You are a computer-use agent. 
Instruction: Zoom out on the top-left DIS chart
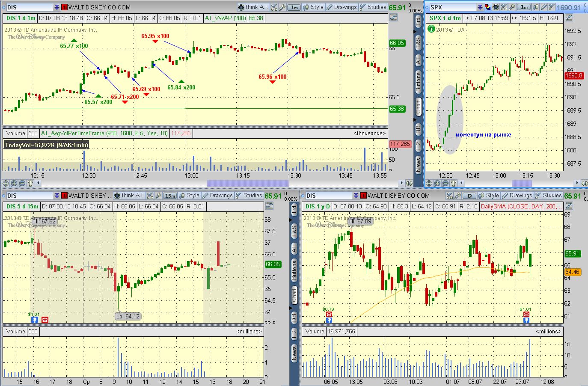pos(22,183)
